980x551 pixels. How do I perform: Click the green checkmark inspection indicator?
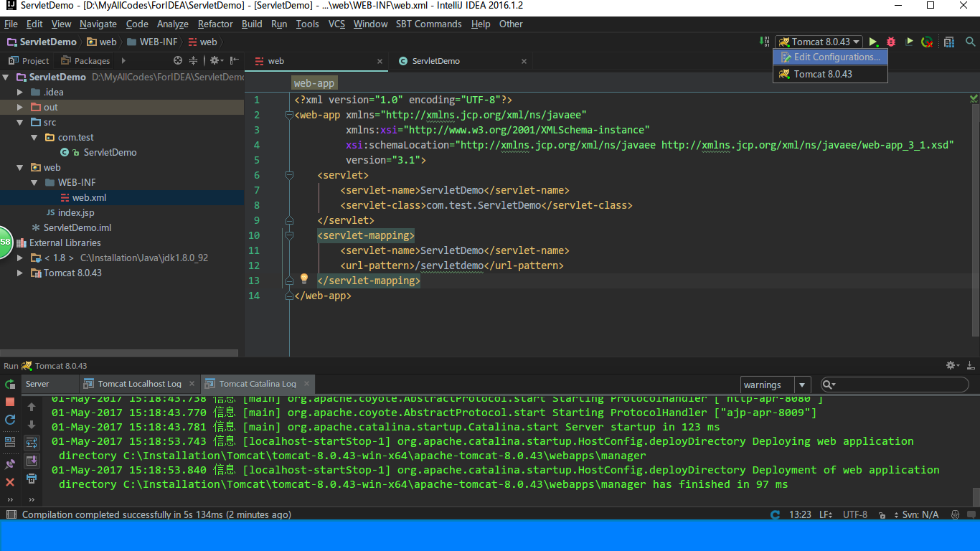point(974,98)
